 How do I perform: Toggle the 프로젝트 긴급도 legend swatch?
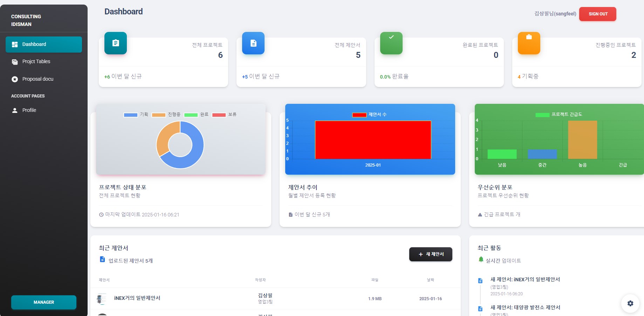[x=542, y=115]
